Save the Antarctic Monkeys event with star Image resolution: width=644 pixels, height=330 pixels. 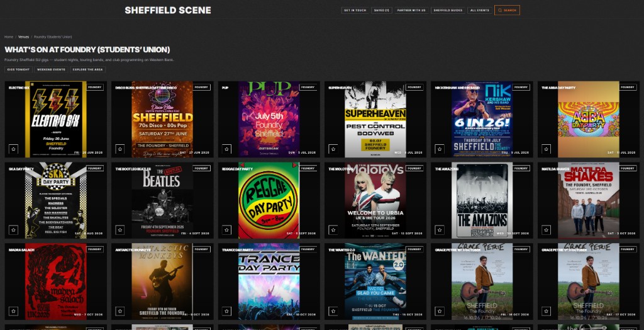tap(120, 311)
